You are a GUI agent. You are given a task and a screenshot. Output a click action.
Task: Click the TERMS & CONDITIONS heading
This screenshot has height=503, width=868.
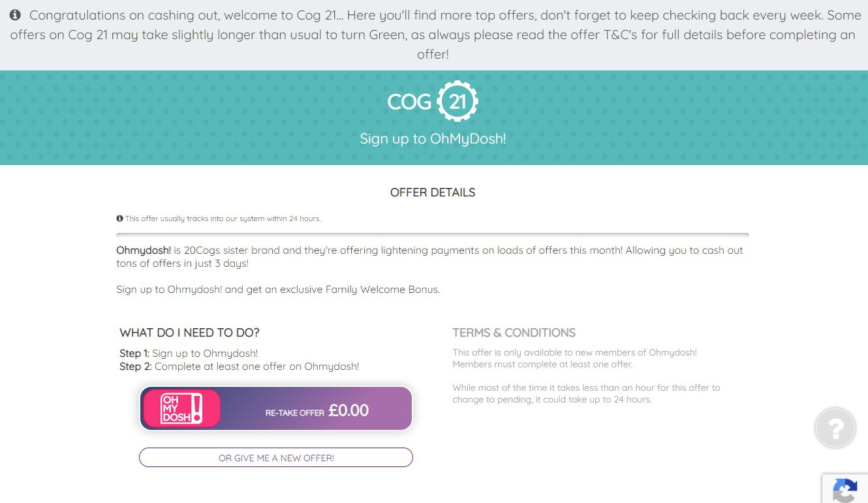514,333
